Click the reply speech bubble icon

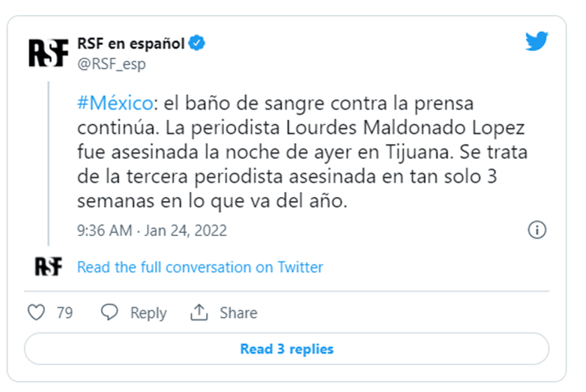pos(110,313)
